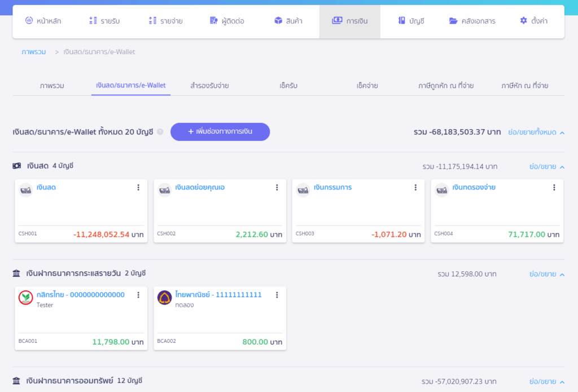Screen dimensions: 578x392
Task: Open the three-dot menu on เงินกรรมการ card
Action: (x=415, y=188)
